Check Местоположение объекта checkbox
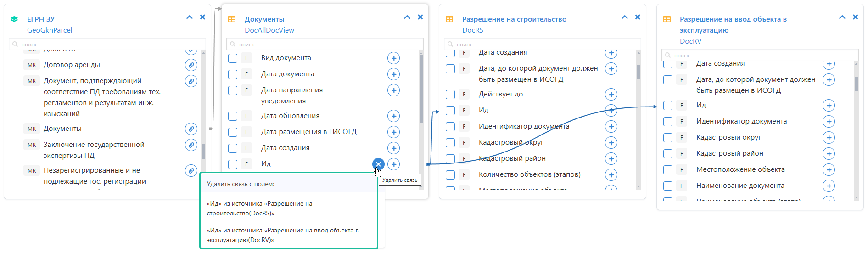This screenshot has height=253, width=868. coord(668,170)
